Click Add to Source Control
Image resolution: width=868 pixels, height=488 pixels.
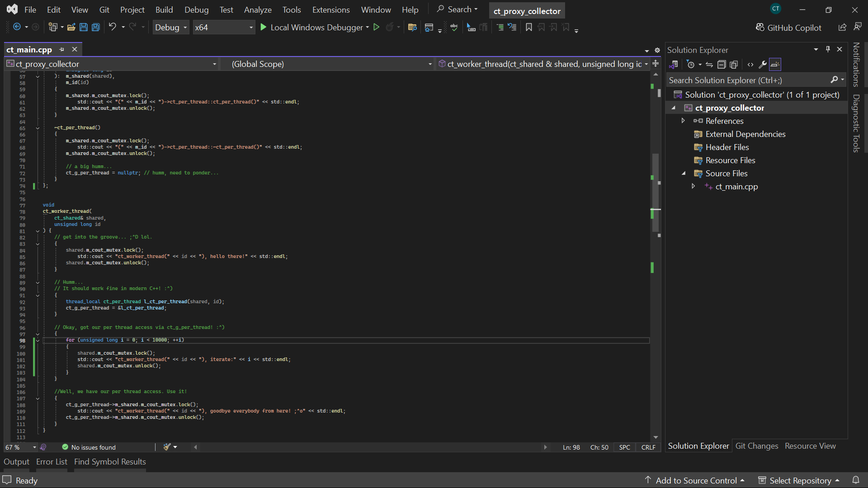(695, 480)
